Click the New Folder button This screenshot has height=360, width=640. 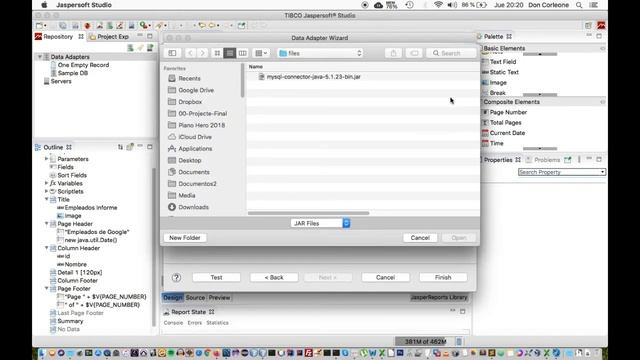click(185, 238)
